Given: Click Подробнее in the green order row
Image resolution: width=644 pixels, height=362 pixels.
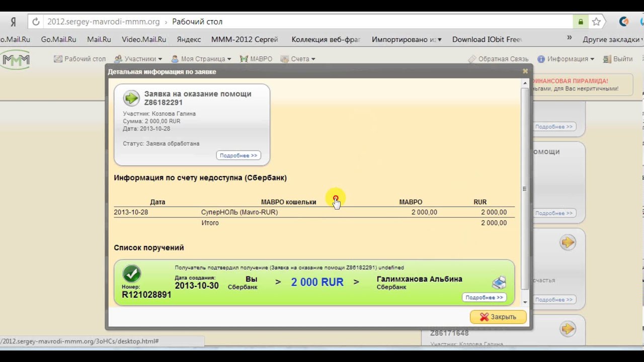Looking at the screenshot, I should pos(484,297).
